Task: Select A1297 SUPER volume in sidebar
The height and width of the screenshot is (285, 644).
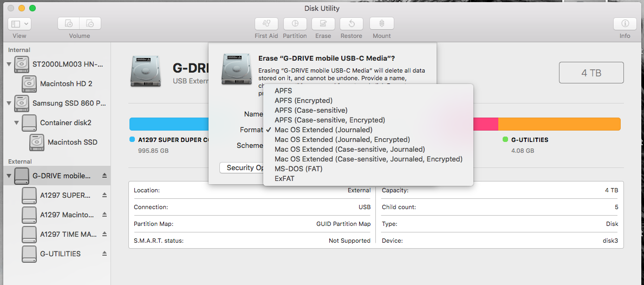Action: pos(56,195)
